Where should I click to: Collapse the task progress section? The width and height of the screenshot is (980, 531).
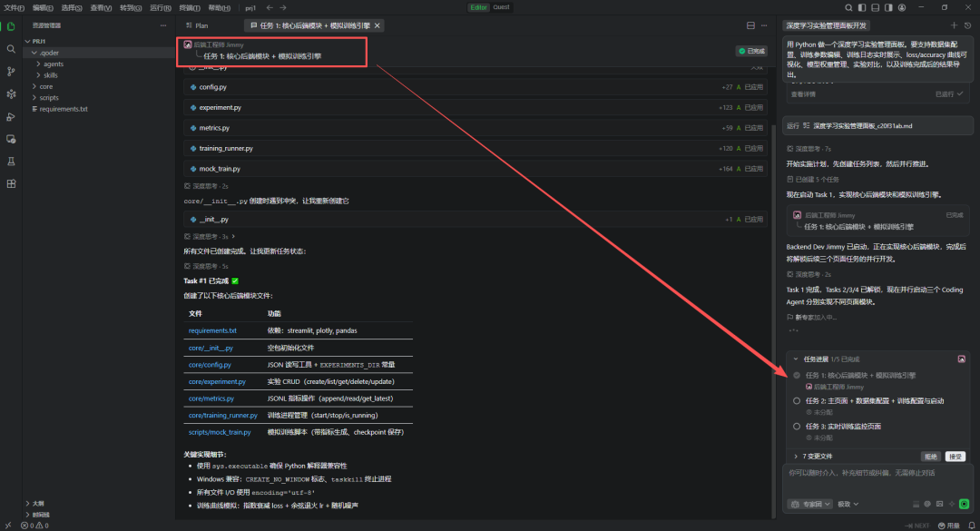pyautogui.click(x=796, y=359)
